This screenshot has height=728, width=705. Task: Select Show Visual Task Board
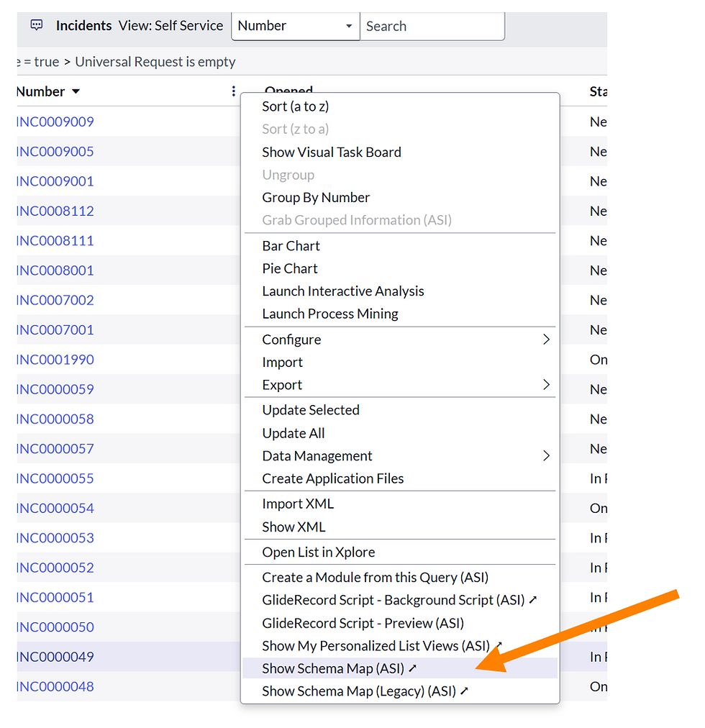[332, 152]
